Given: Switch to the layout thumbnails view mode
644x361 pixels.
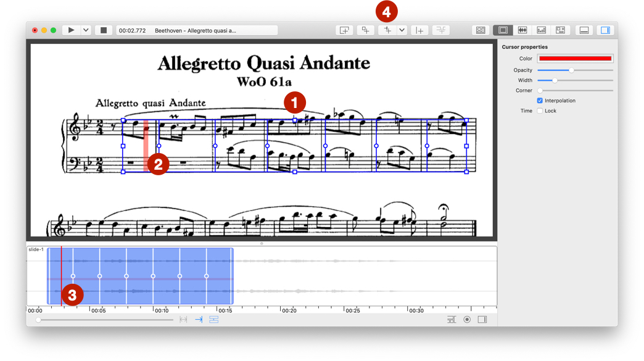Looking at the screenshot, I should pyautogui.click(x=560, y=30).
